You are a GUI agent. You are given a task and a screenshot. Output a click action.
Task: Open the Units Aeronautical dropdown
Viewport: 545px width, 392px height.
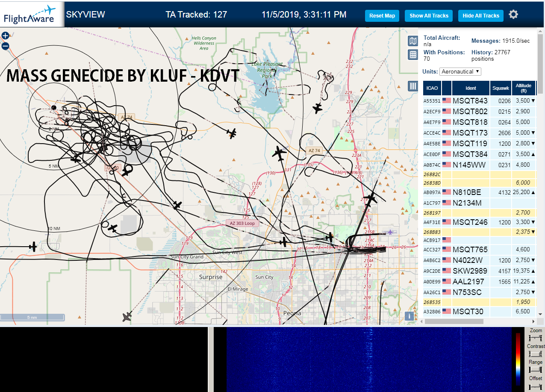pos(460,71)
